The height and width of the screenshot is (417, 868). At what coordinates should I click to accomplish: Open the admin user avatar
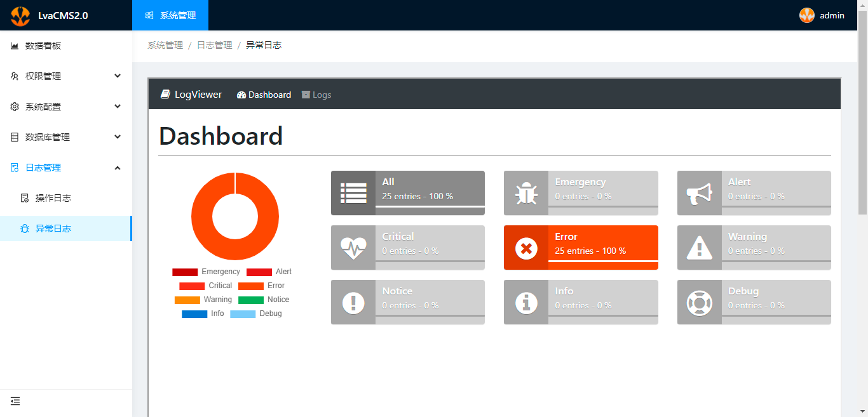pos(807,15)
